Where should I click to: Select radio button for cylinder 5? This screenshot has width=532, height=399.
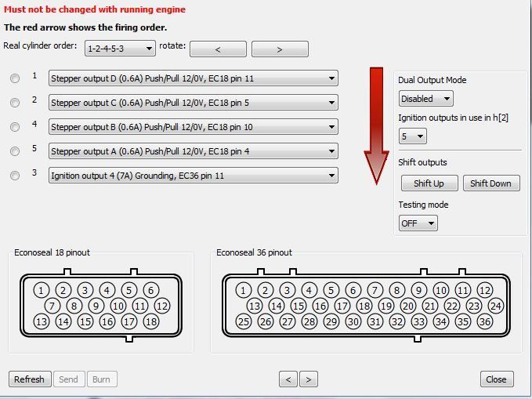[x=15, y=151]
